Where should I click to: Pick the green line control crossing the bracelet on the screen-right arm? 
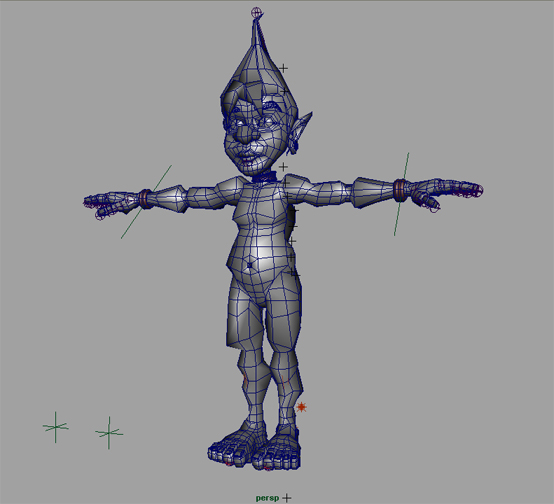(402, 194)
